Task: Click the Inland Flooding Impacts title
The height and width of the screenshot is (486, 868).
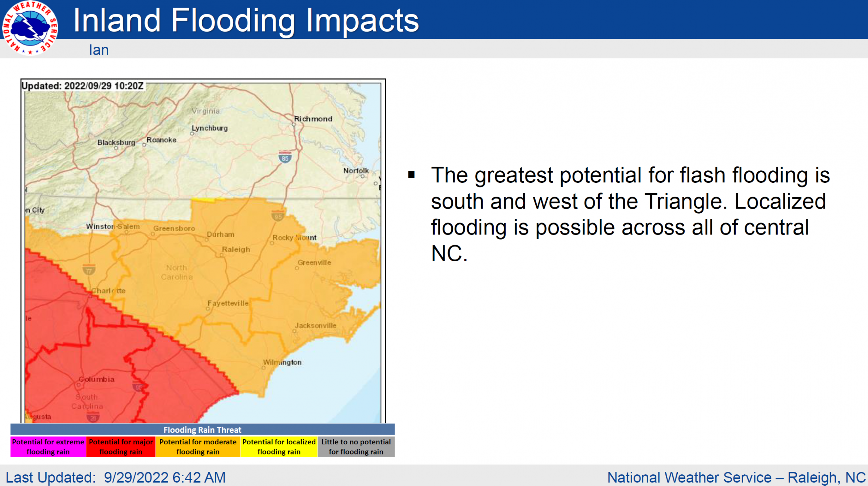Action: tap(246, 21)
